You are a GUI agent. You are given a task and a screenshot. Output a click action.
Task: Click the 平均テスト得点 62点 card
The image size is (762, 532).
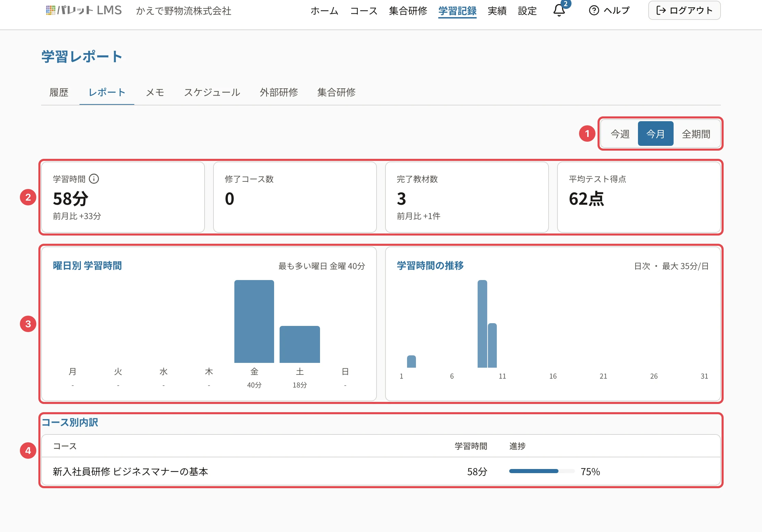pyautogui.click(x=639, y=197)
